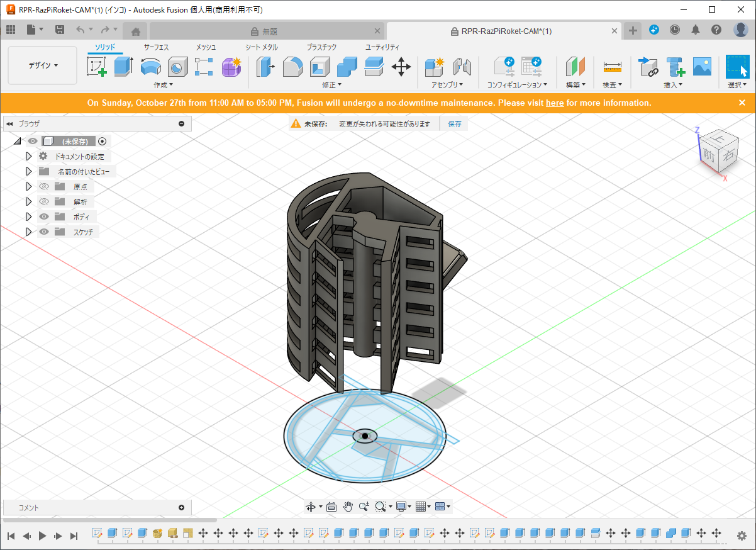756x550 pixels.
Task: Toggle visibility of the 原点 folder
Action: click(44, 187)
